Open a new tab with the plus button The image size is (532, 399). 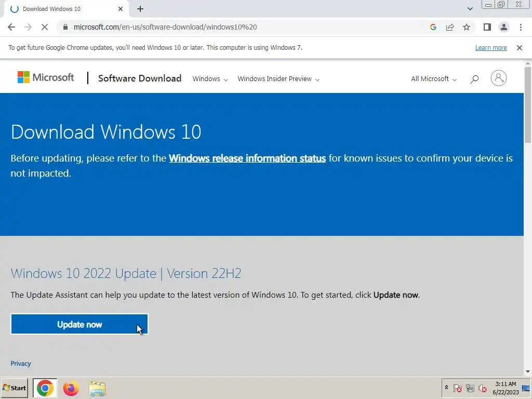click(x=140, y=9)
